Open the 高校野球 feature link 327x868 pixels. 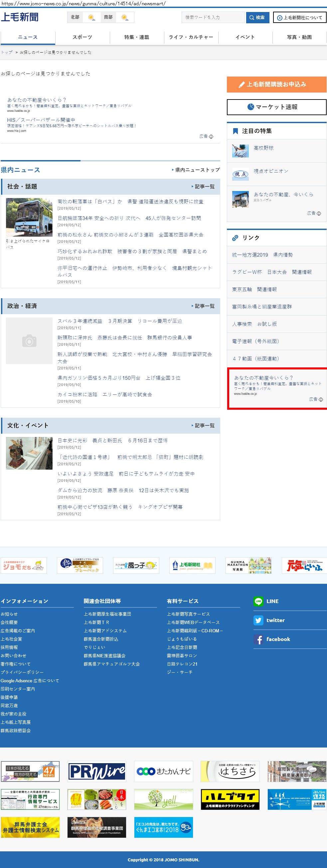263,148
